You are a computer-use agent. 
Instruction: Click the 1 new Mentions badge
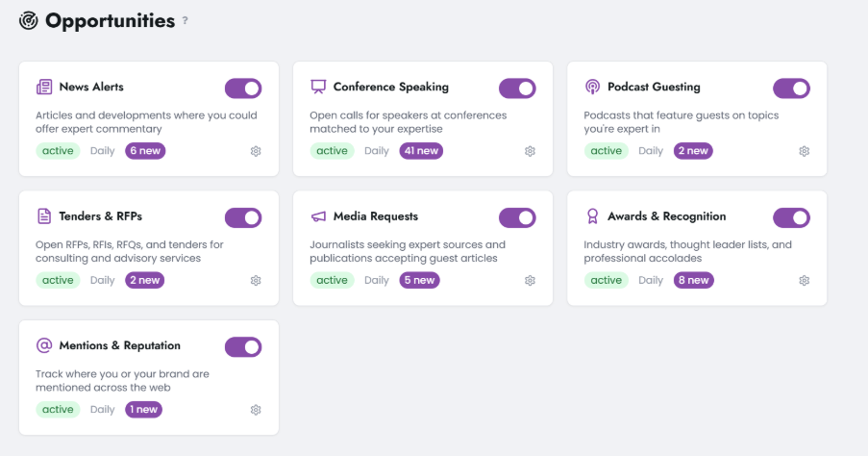pyautogui.click(x=143, y=409)
